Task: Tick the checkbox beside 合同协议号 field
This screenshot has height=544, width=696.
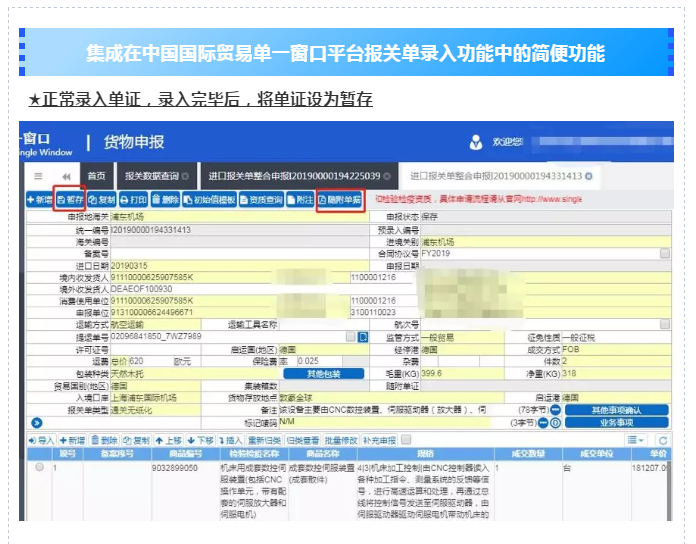Action: 664,254
